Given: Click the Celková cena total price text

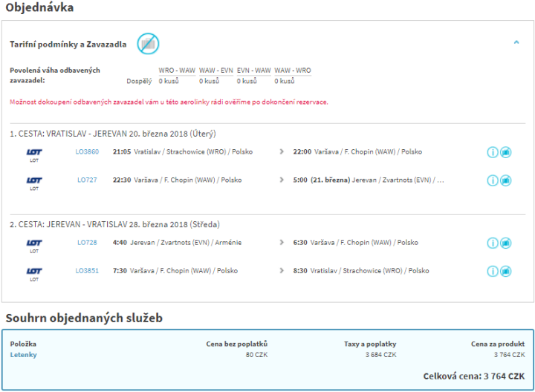Looking at the screenshot, I should [473, 376].
